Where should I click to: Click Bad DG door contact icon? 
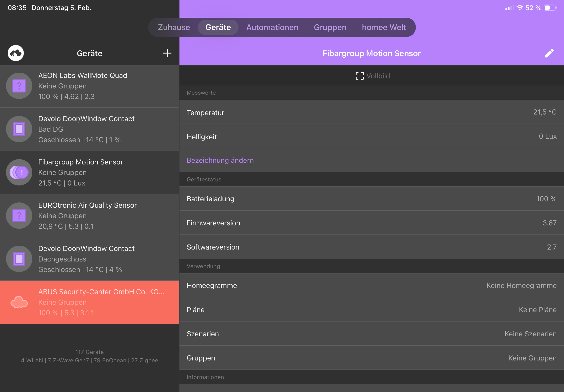19,129
